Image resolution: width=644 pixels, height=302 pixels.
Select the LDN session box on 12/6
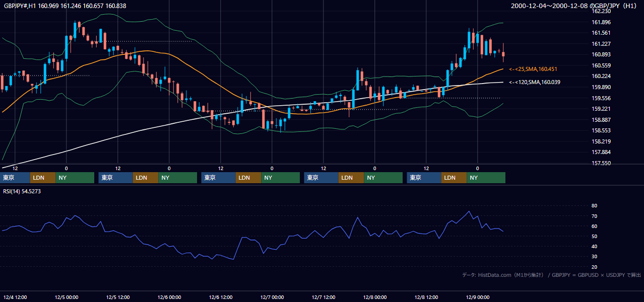(x=248, y=178)
